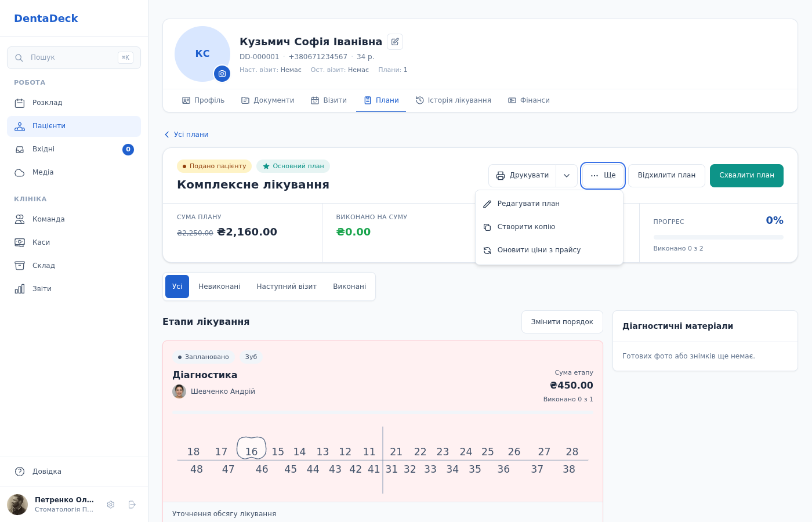Image resolution: width=812 pixels, height=522 pixels.
Task: Click the КС patient avatar circle
Action: click(x=202, y=54)
